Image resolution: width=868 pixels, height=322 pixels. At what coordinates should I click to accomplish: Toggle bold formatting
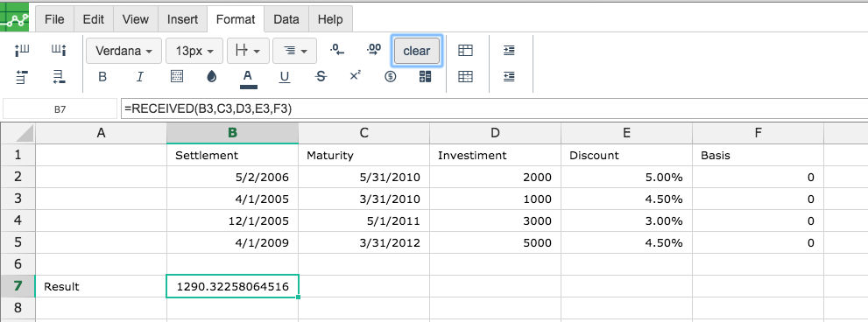click(x=102, y=77)
